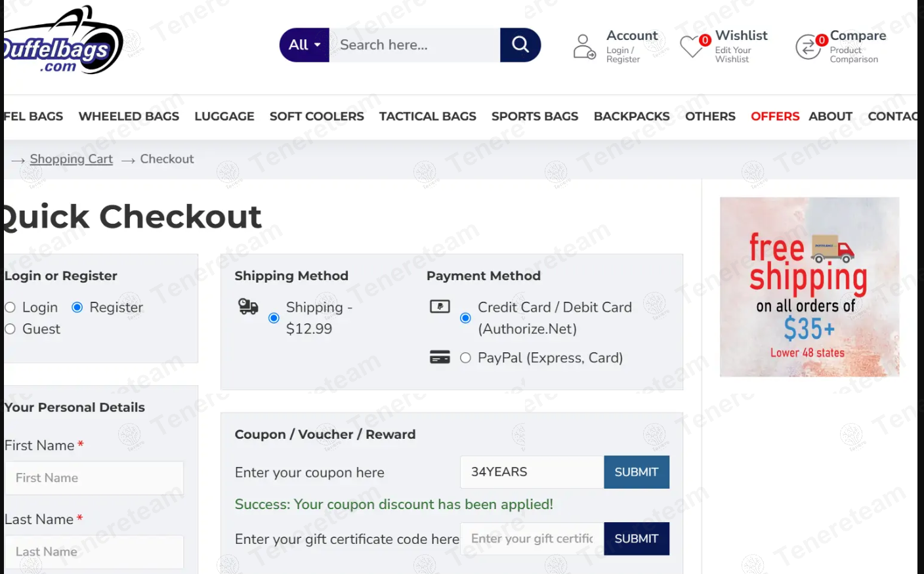Click the magnifying glass search button
924x574 pixels.
[520, 45]
